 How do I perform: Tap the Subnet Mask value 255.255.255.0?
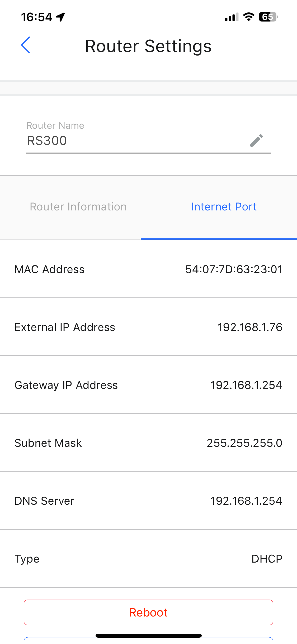(x=244, y=443)
